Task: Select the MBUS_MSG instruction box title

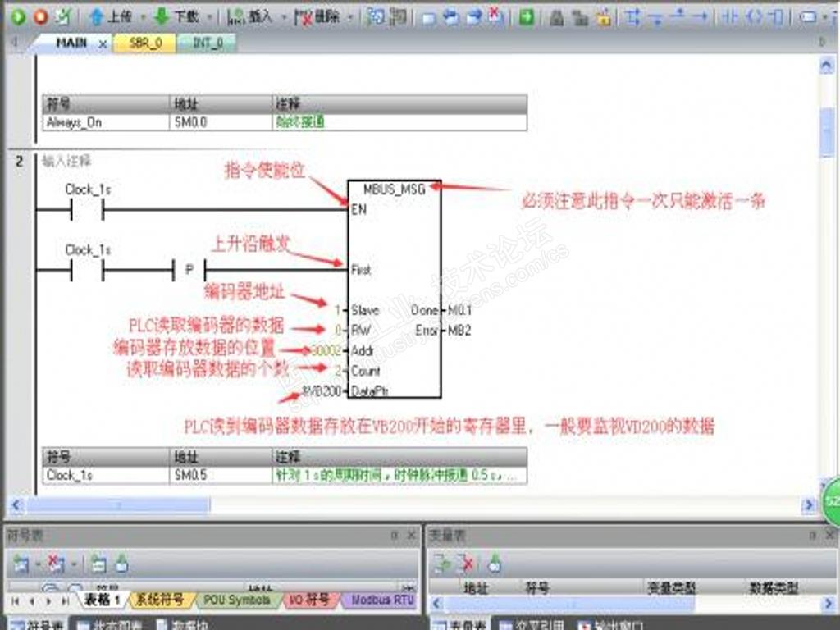Action: point(395,189)
